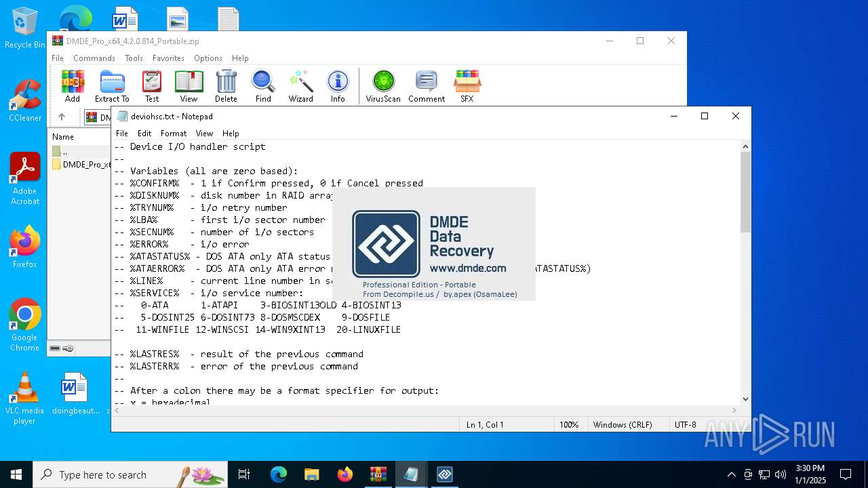Switch to WinRAR taskbar button

click(x=378, y=474)
